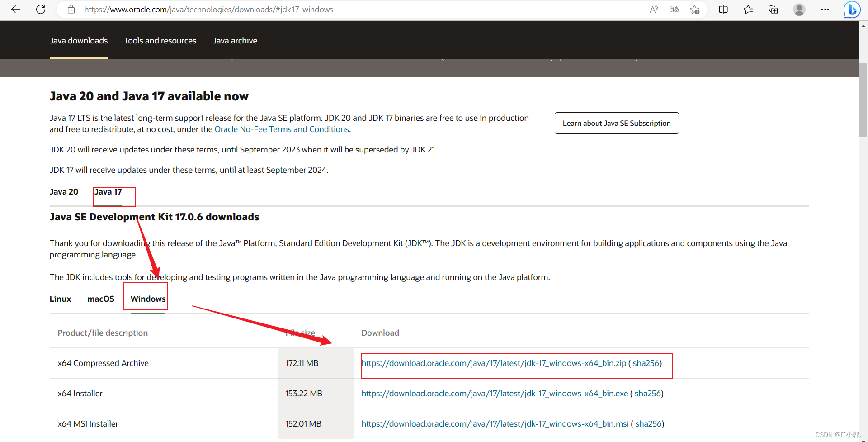Switch to the Linux downloads tab

(x=60, y=299)
